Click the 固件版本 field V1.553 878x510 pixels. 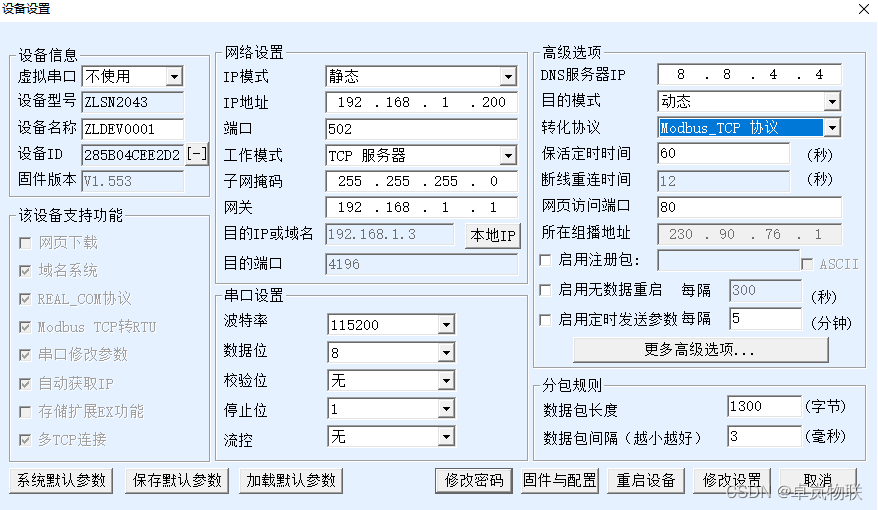(133, 181)
